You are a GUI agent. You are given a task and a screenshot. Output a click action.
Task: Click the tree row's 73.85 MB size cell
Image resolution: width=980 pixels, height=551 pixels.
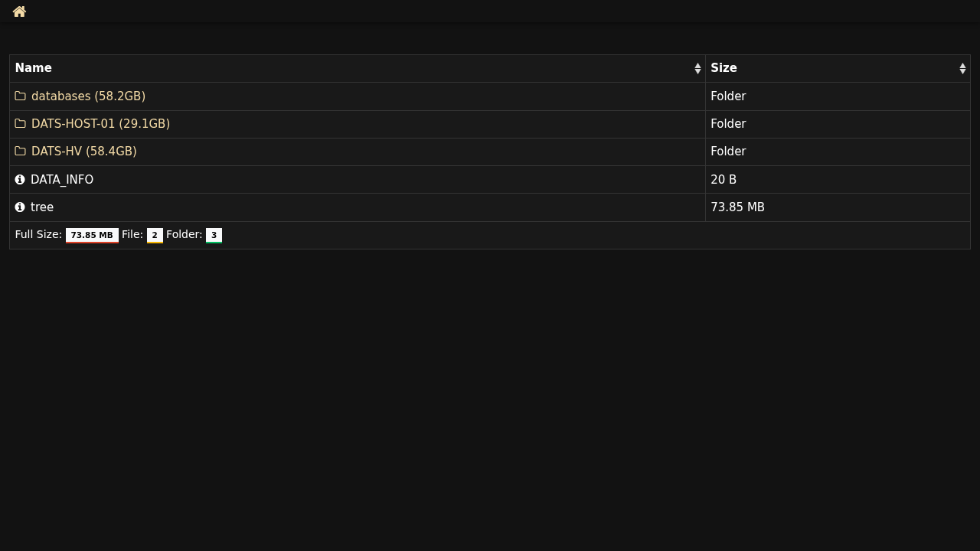(737, 207)
